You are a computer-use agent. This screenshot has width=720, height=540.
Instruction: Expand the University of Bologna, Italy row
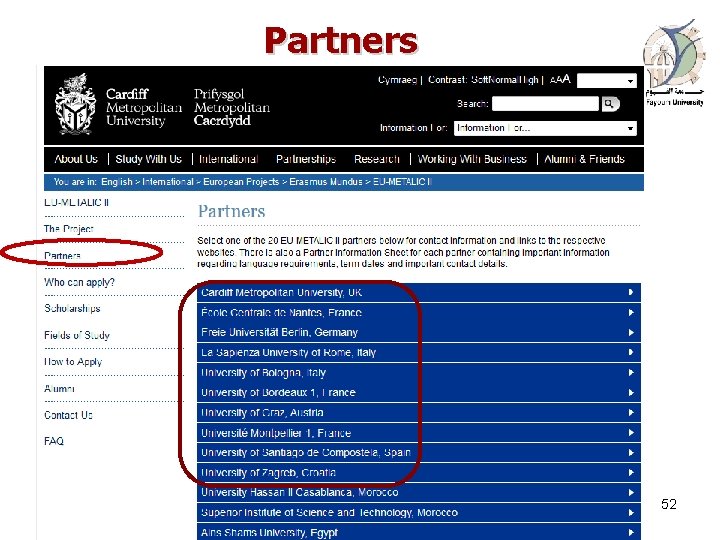(x=418, y=372)
